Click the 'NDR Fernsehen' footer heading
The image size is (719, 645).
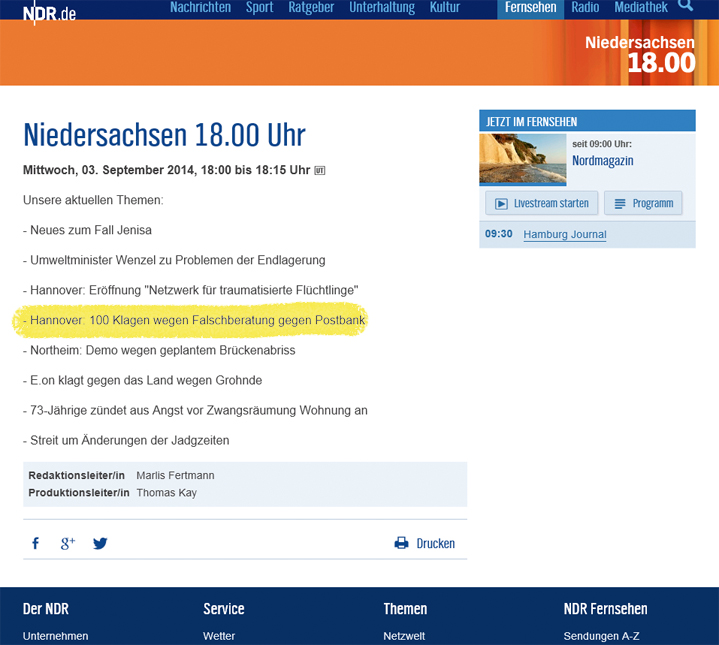[x=605, y=609]
